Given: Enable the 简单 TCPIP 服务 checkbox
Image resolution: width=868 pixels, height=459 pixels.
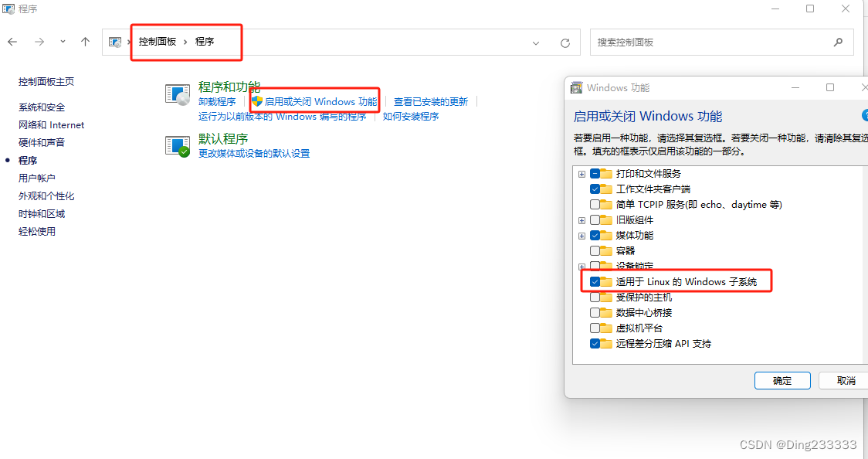Looking at the screenshot, I should coord(595,204).
